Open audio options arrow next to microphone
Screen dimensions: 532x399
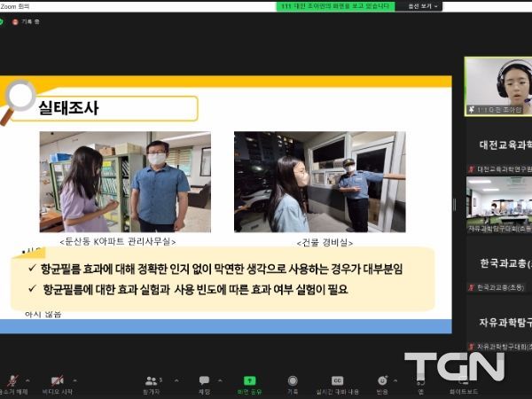pos(27,380)
